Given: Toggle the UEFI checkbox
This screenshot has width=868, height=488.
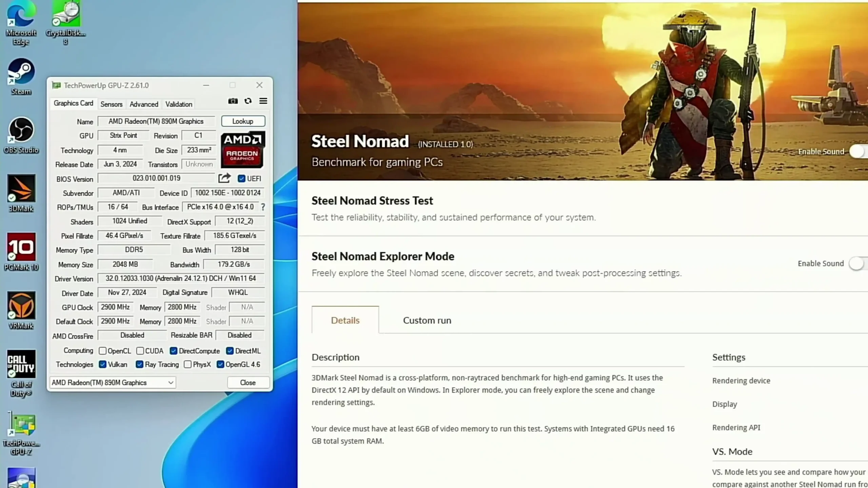Looking at the screenshot, I should [x=241, y=178].
